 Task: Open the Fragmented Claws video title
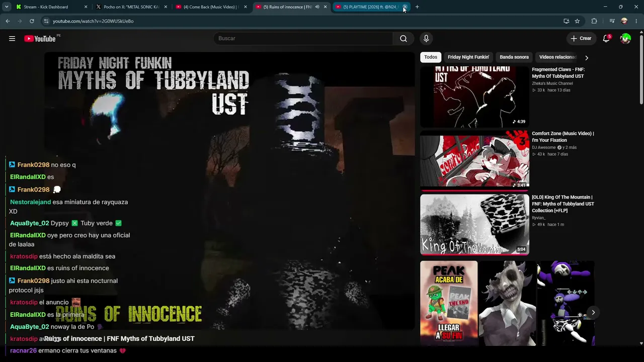coord(558,73)
